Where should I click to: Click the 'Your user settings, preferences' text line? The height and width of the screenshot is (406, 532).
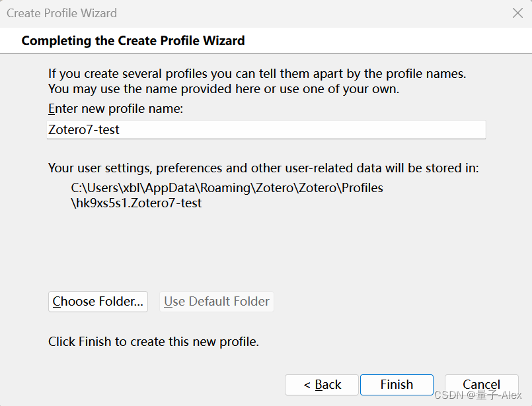[263, 168]
